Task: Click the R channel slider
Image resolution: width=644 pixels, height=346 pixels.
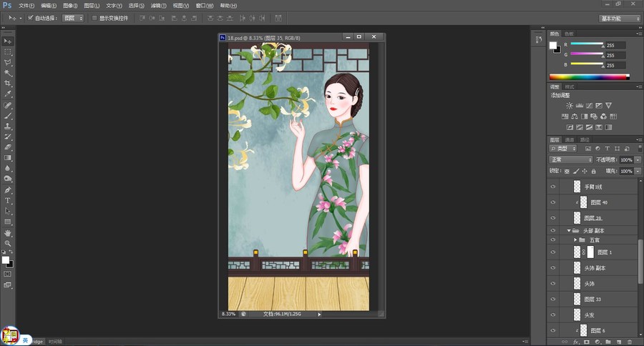Action: pyautogui.click(x=587, y=44)
